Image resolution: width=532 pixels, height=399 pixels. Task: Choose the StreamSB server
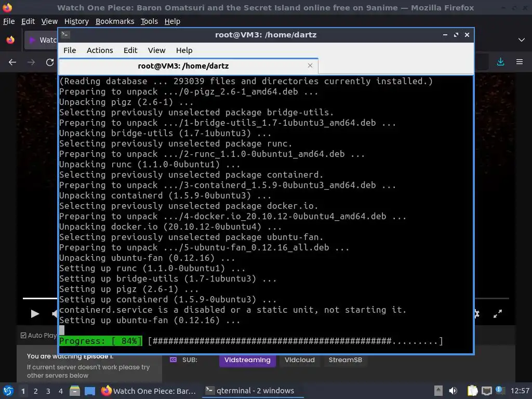pos(345,360)
